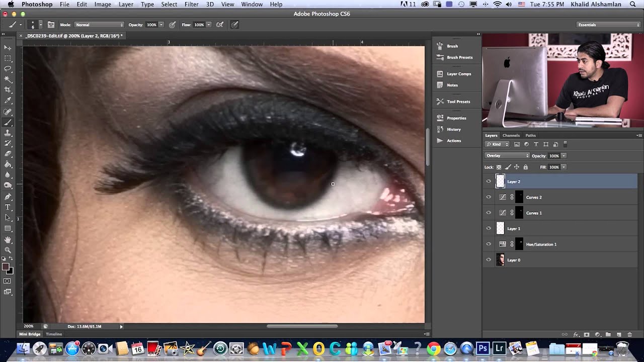The image size is (644, 362).
Task: Select the Crop tool
Action: pyautogui.click(x=8, y=89)
